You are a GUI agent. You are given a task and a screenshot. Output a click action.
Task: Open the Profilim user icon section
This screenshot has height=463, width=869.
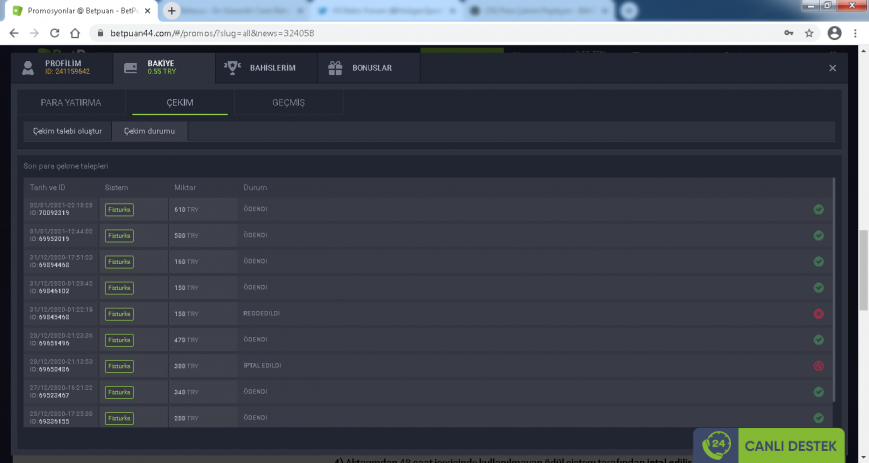28,68
